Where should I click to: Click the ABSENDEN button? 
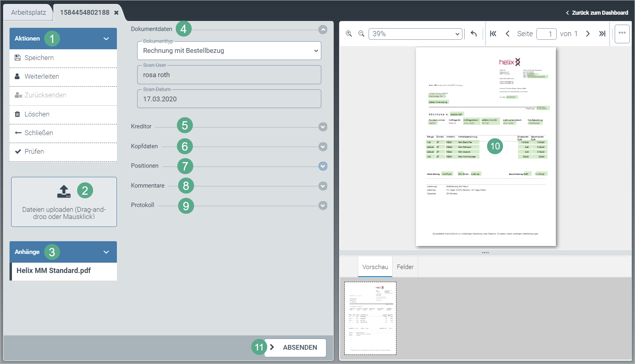[x=295, y=347]
